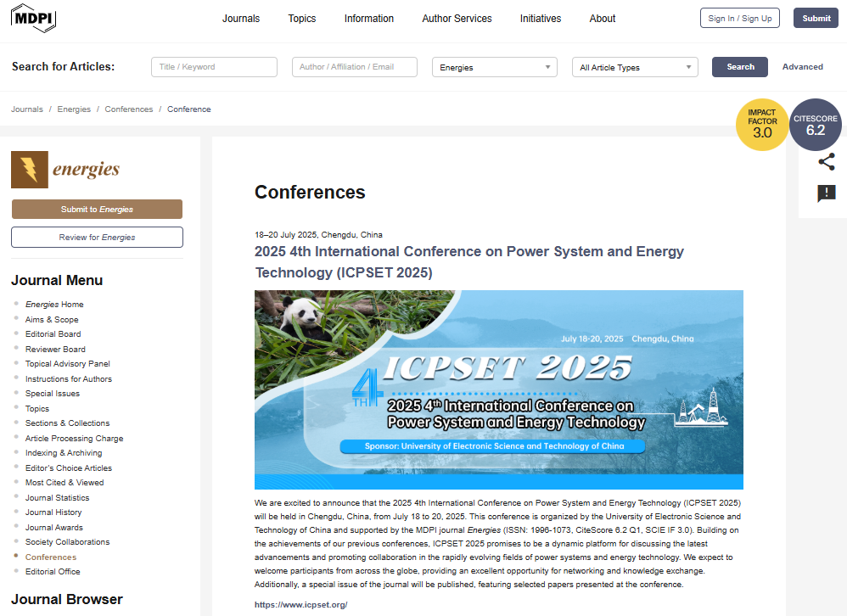Click the feedback exclamation icon
Image resolution: width=847 pixels, height=616 pixels.
click(827, 193)
